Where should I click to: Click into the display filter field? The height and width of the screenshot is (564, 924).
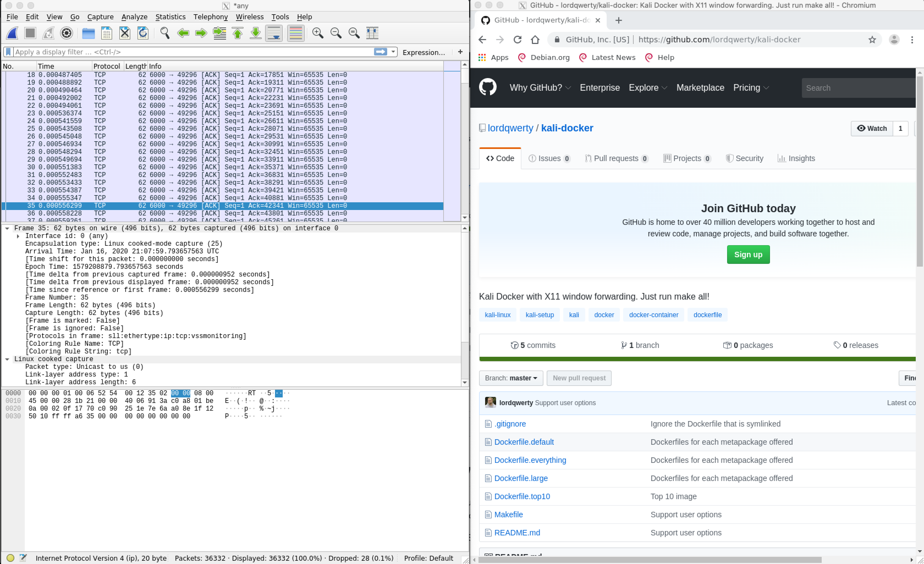(188, 52)
